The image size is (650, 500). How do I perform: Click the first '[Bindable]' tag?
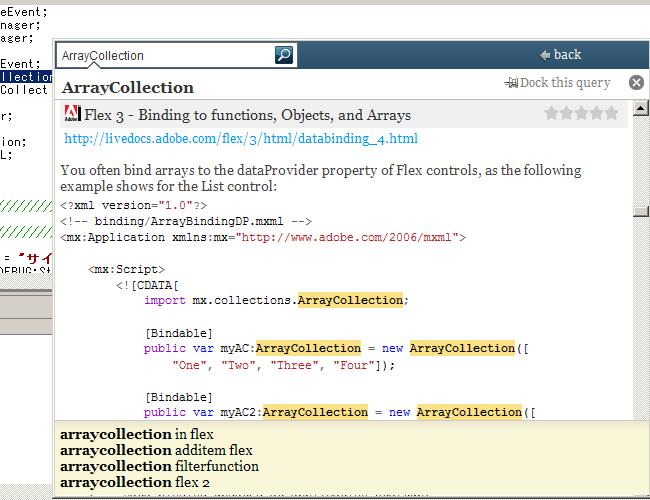click(179, 333)
